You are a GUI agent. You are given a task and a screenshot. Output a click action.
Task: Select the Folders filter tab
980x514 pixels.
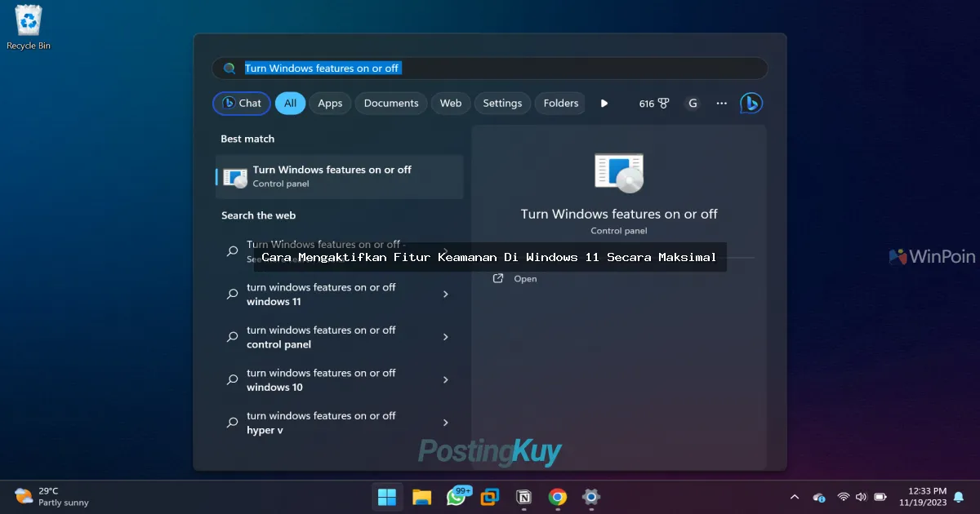click(x=560, y=104)
